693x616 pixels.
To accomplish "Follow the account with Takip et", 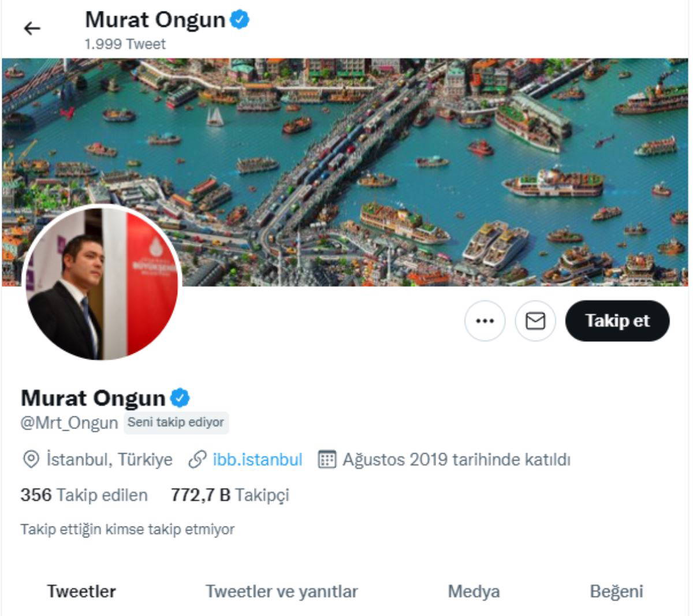I will tap(617, 320).
